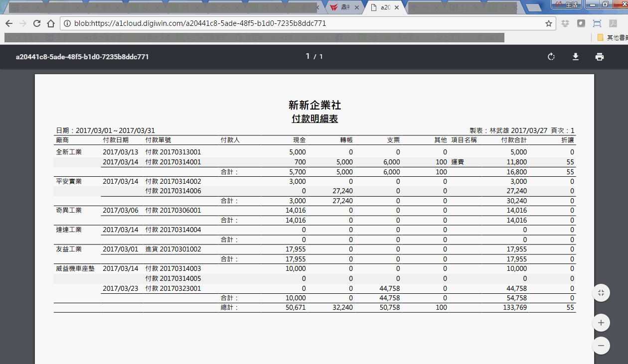The image size is (628, 364).
Task: Click payment number 付款 20170314002
Action: tap(173, 181)
